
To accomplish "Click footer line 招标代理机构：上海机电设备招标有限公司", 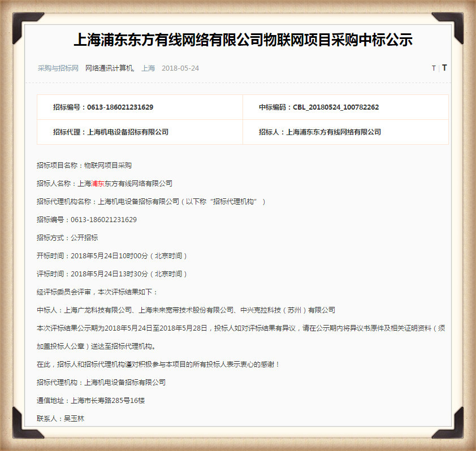I will [x=101, y=383].
